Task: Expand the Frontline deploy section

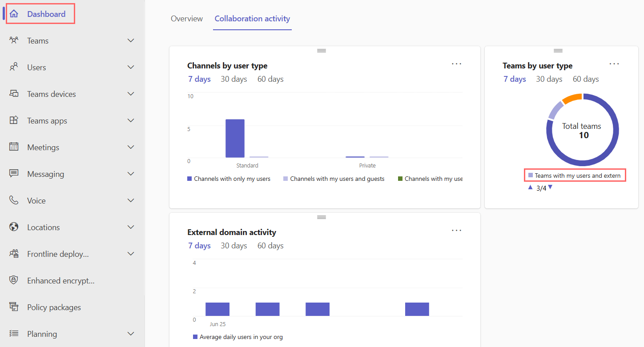Action: (x=130, y=254)
